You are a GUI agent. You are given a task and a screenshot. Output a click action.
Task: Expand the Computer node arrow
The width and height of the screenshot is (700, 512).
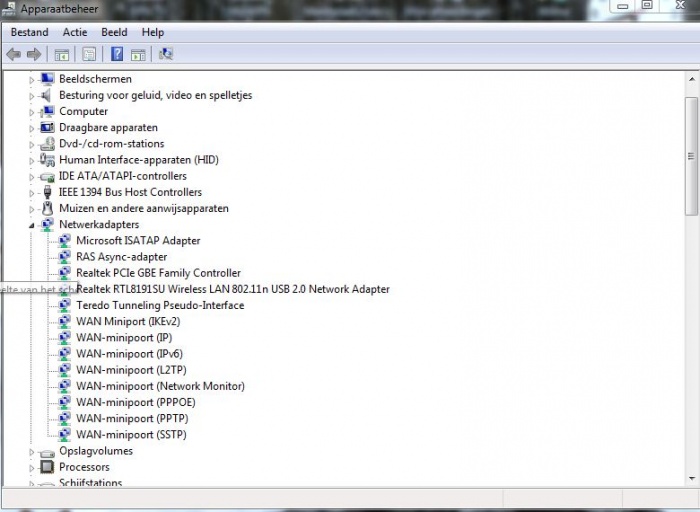click(x=31, y=112)
